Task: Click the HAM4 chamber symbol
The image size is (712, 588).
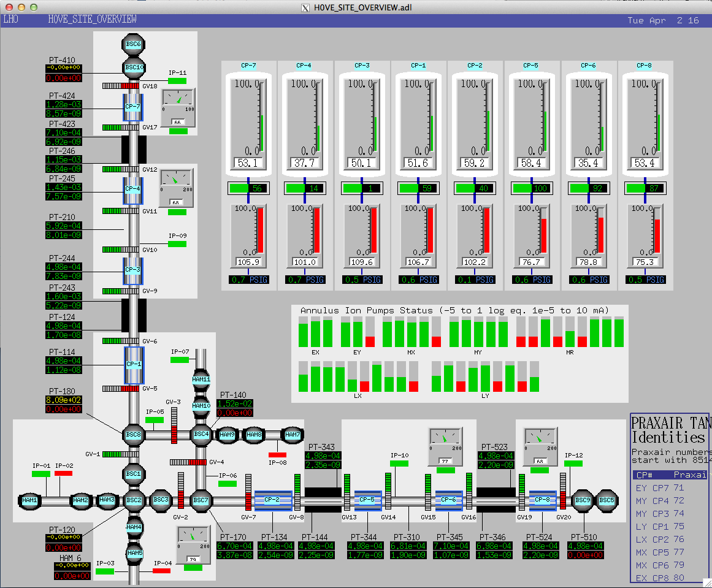Action: [x=134, y=527]
